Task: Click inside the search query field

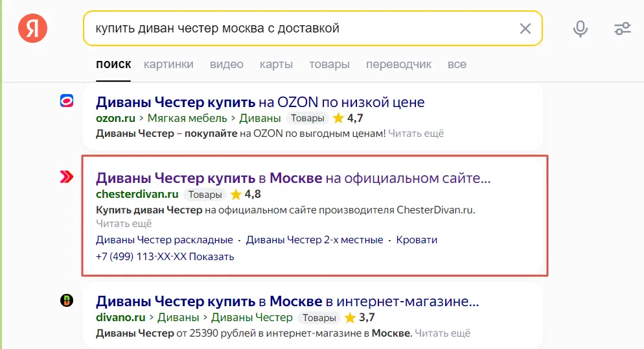Action: (298, 29)
